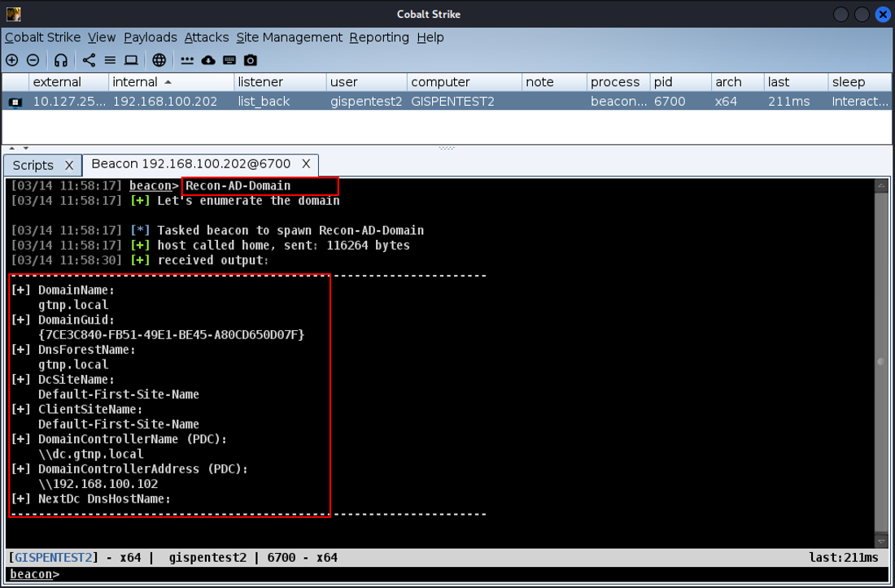Sort sessions by sleep column
The image size is (895, 588).
861,82
